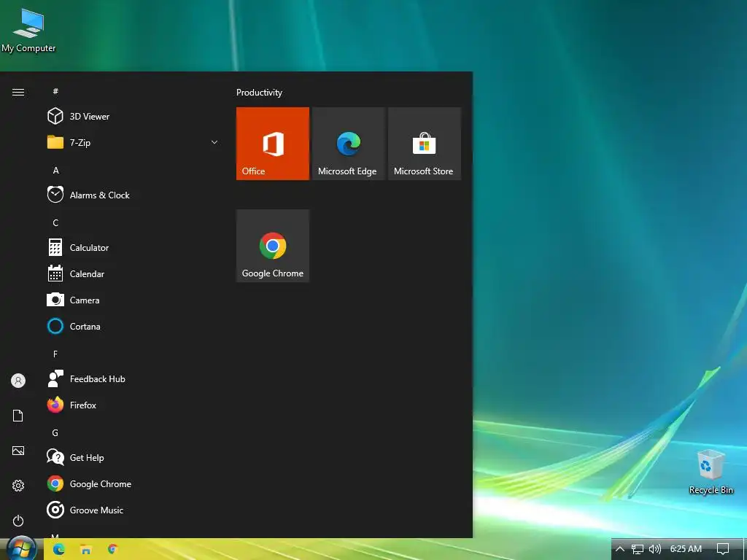Open Groove Music
Viewport: 747px width, 560px height.
click(x=131, y=510)
